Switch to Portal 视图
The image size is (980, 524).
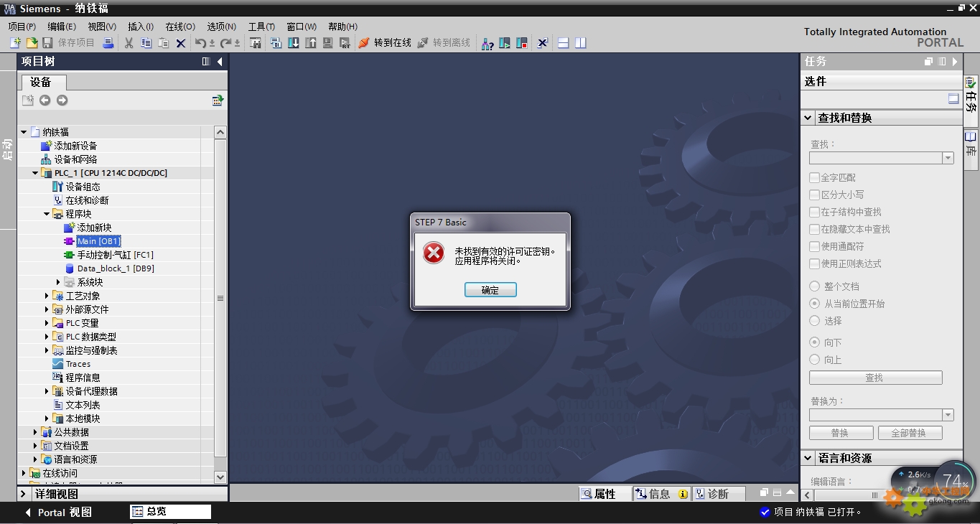[x=59, y=513]
